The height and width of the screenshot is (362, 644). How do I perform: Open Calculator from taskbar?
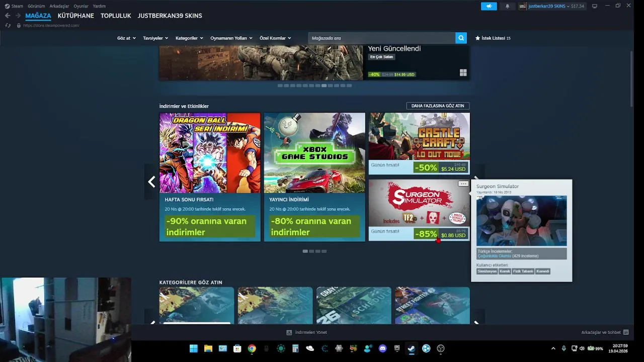pos(295,348)
